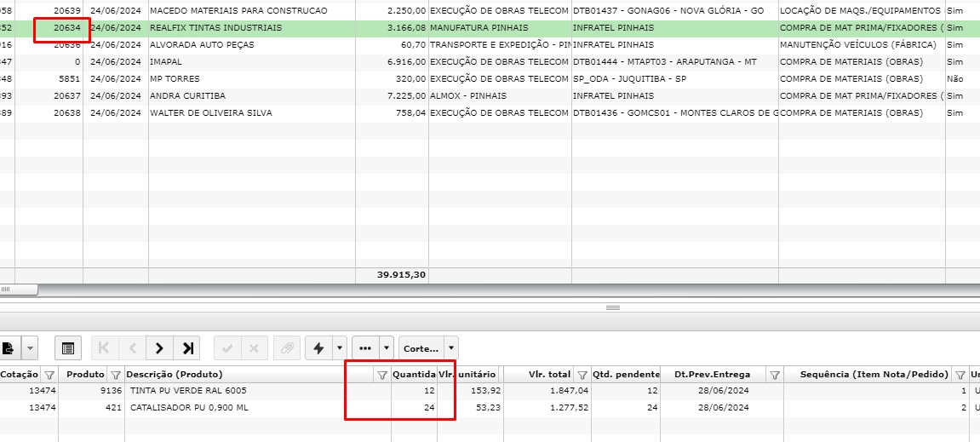
Task: Click the export document icon
Action: (9, 347)
